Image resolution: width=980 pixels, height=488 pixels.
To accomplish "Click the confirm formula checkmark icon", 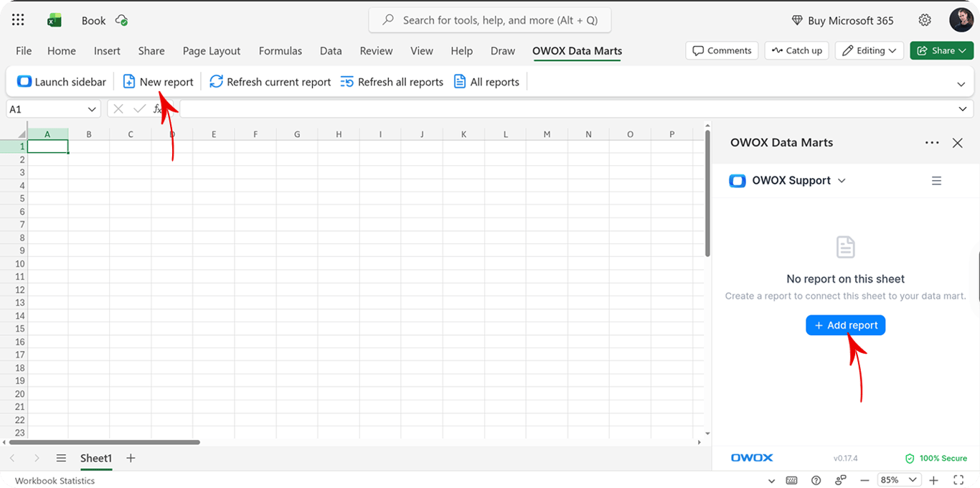I will tap(139, 109).
